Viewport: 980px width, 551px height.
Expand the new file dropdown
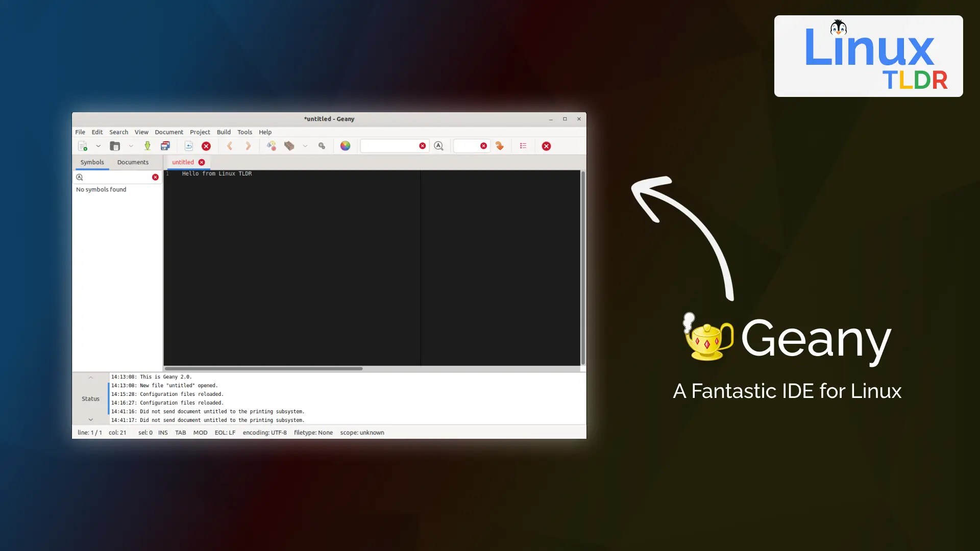tap(99, 146)
